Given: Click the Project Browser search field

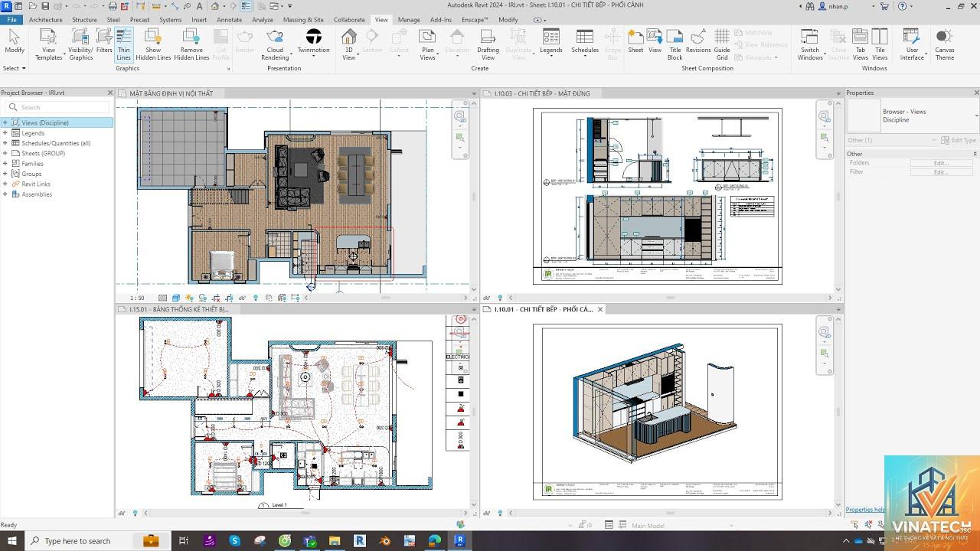Looking at the screenshot, I should (57, 107).
